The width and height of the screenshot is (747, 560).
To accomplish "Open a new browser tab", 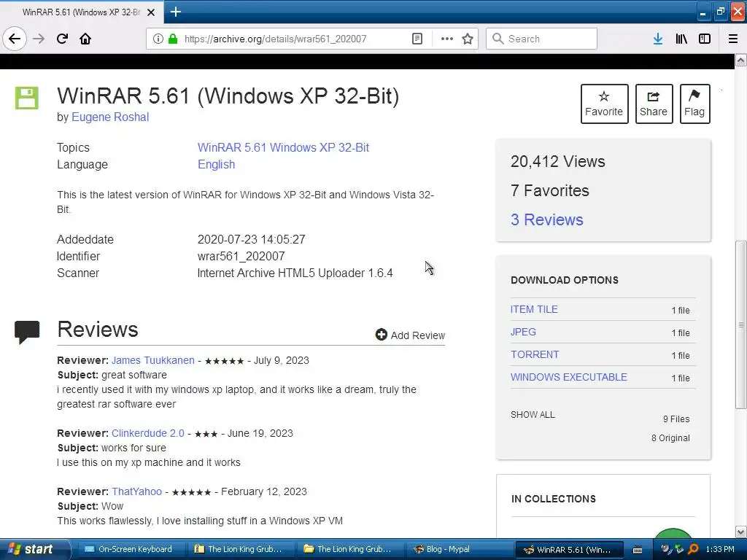I will click(175, 12).
